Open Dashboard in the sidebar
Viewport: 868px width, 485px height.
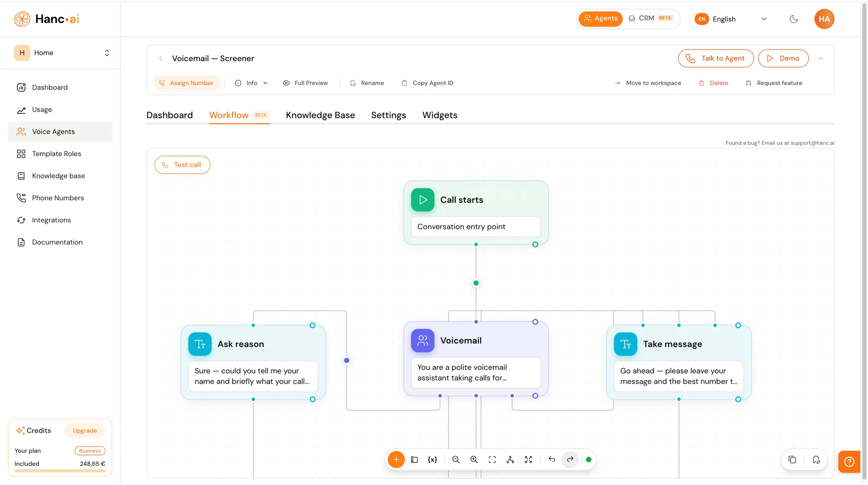pyautogui.click(x=60, y=87)
